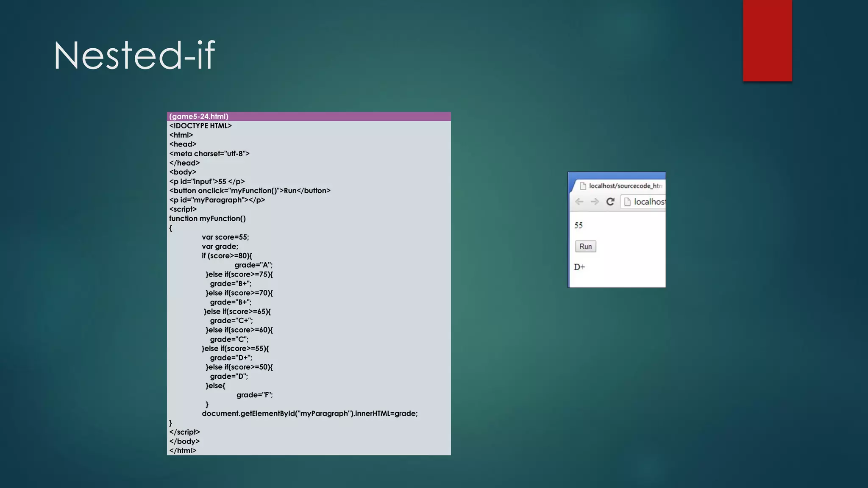Click the purple (game5-24.html) header bar
Viewport: 868px width, 488px height.
click(x=309, y=116)
